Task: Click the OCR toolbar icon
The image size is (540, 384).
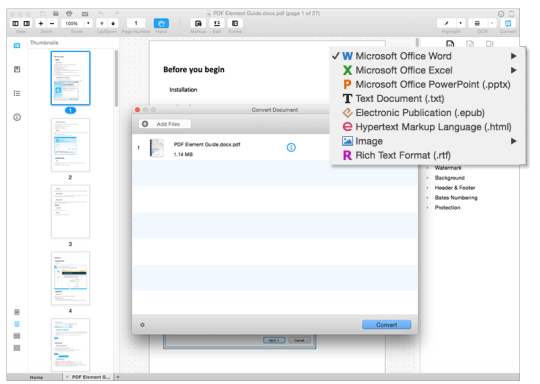Action: [477, 23]
